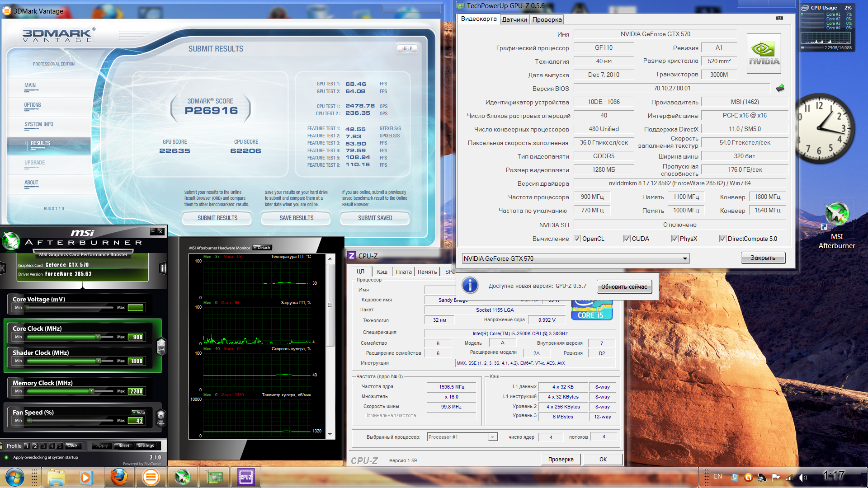This screenshot has height=488, width=868.
Task: Click the BIOS save chip icon in GPU-Z
Action: (780, 88)
